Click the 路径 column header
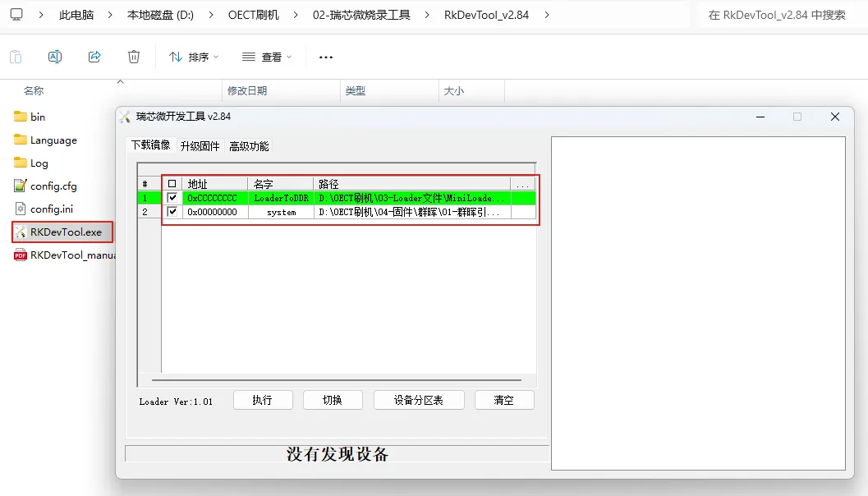This screenshot has height=496, width=868. point(412,184)
